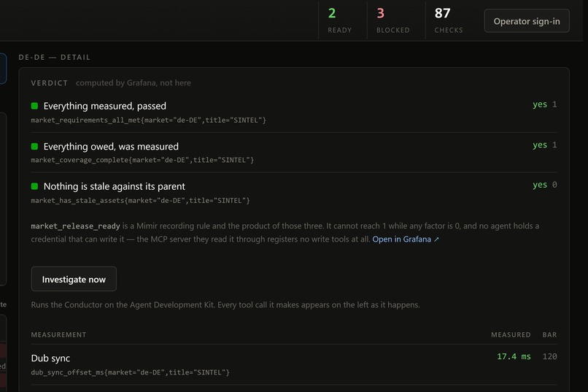Click the Runs the Conductor description text
Viewport: 588px width, 392px height.
[225, 304]
